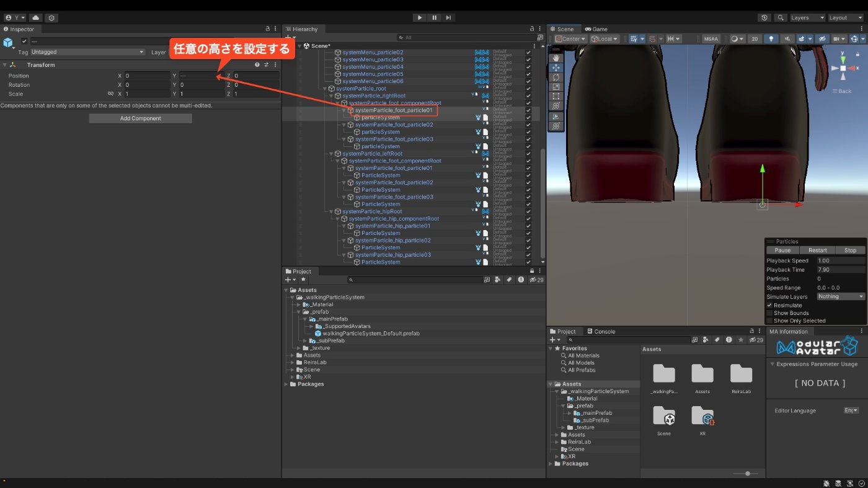Image resolution: width=868 pixels, height=488 pixels.
Task: Enable Show Bounds checkbox
Action: click(769, 313)
